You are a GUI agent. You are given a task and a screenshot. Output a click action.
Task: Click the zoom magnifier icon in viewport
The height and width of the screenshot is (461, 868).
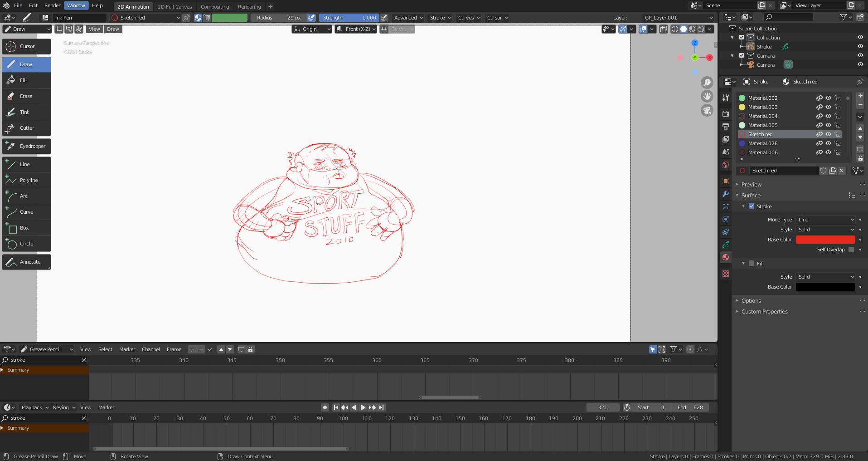pyautogui.click(x=707, y=83)
